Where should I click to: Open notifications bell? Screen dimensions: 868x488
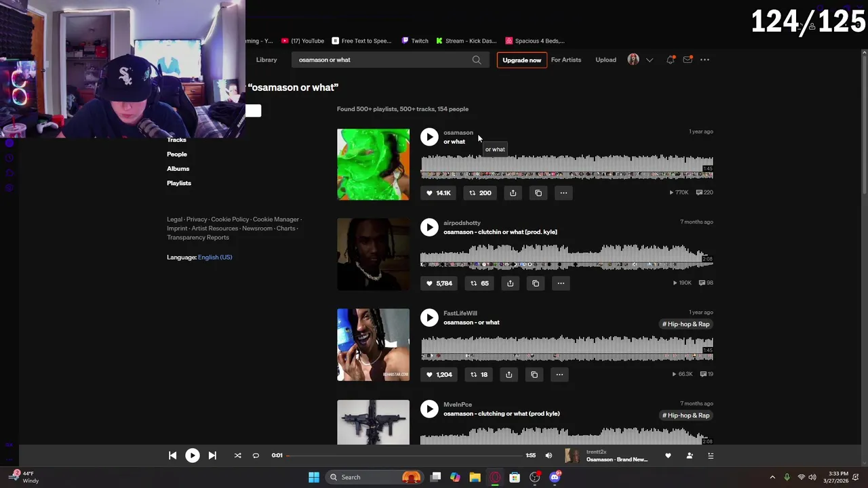tap(671, 60)
